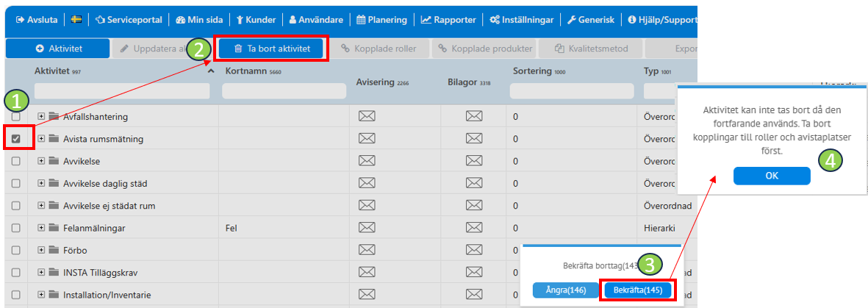Click the Sortering filter input field

(572, 91)
